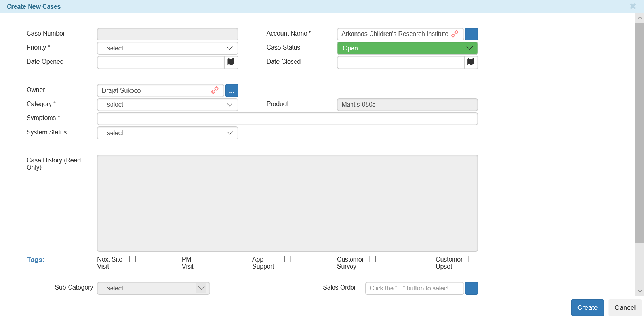Tick the Next Site Visit checkbox
644x317 pixels.
click(x=133, y=259)
